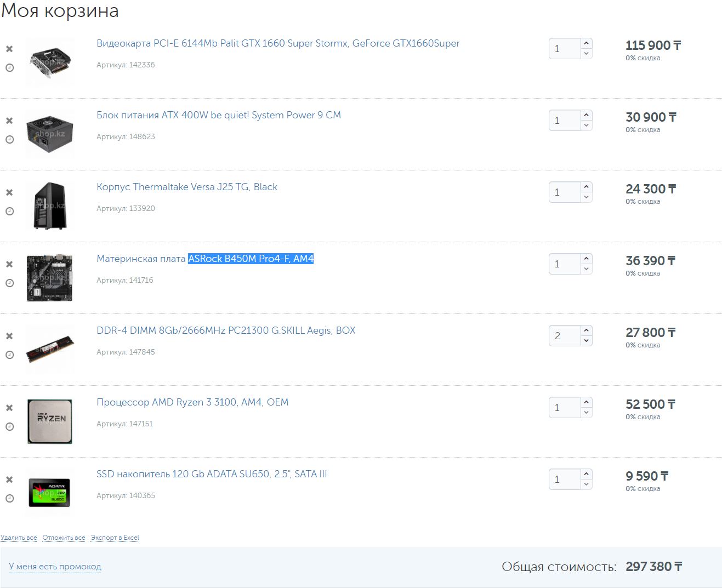The height and width of the screenshot is (588, 722).
Task: Open the G.SKILL Aegis DDR-4 product link
Action: pos(226,330)
